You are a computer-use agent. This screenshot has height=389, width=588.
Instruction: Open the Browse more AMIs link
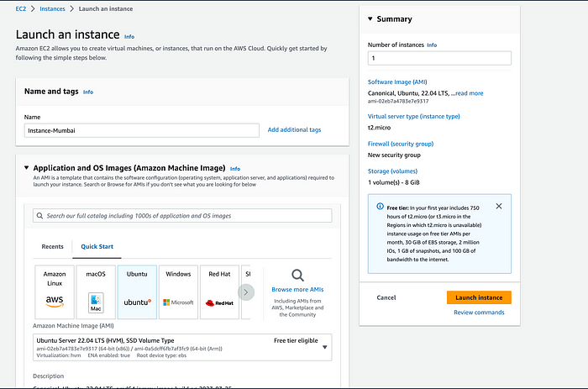coord(297,290)
